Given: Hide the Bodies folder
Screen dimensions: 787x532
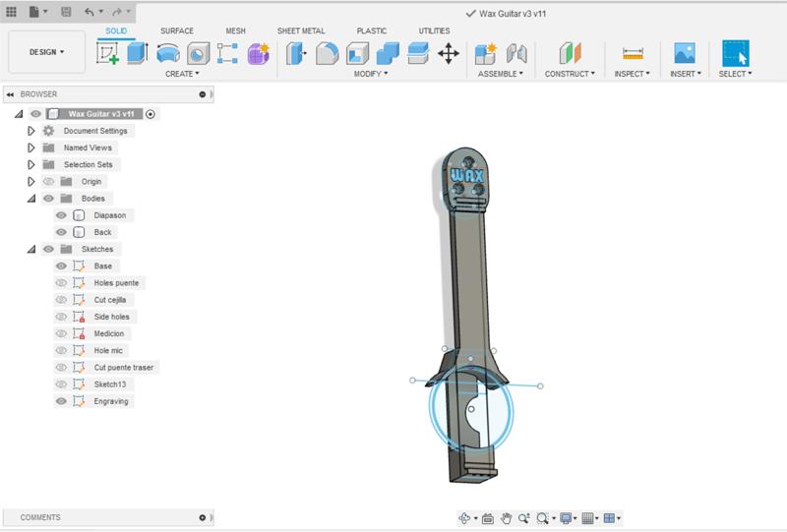Looking at the screenshot, I should (x=48, y=199).
